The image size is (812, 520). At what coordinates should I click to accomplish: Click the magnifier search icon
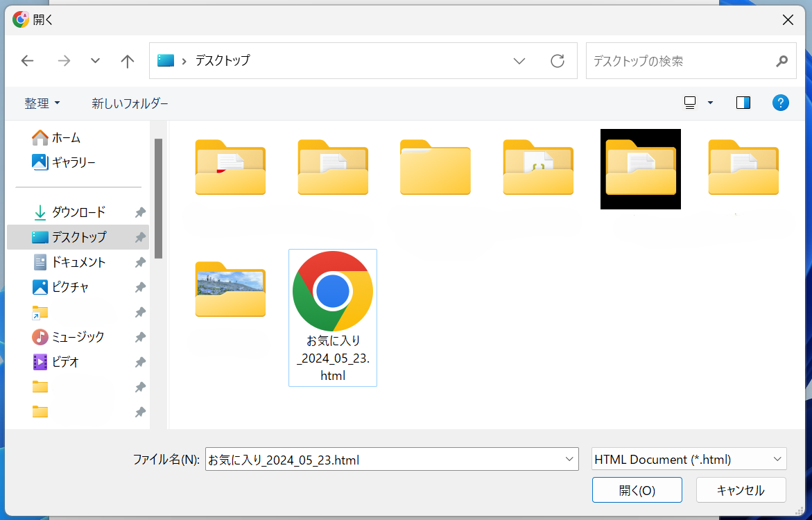point(782,61)
